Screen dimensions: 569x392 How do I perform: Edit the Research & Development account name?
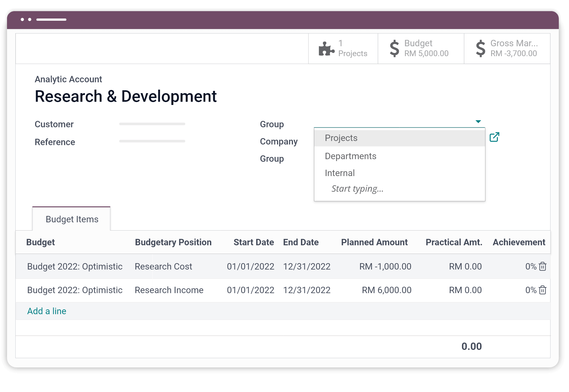click(126, 96)
